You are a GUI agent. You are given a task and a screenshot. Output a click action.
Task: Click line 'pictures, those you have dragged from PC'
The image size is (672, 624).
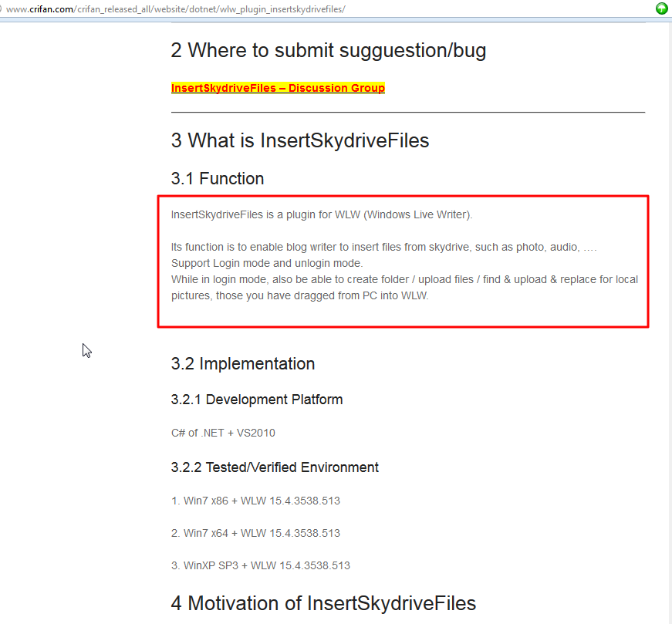[x=299, y=295]
